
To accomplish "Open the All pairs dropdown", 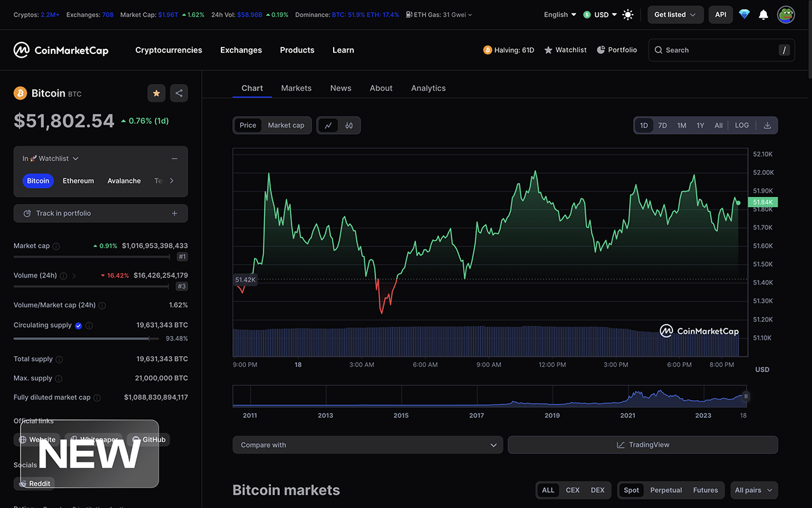I will click(754, 490).
